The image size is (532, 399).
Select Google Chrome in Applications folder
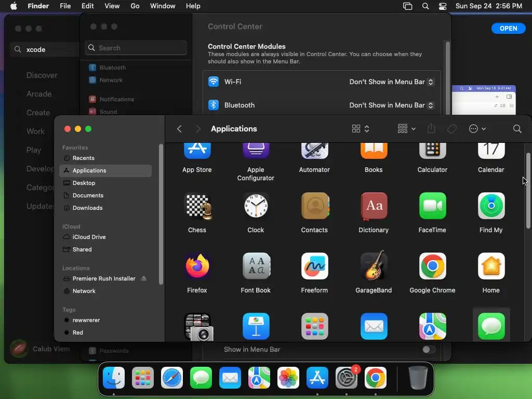pyautogui.click(x=432, y=266)
